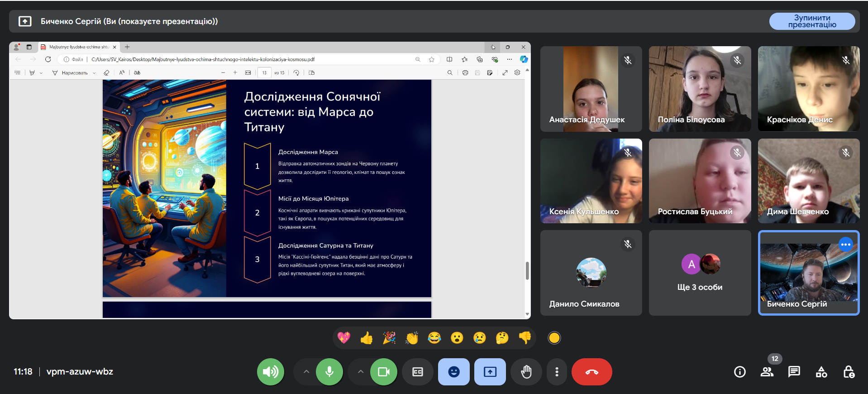Open more options three-dot menu
This screenshot has height=394, width=868.
pyautogui.click(x=557, y=372)
